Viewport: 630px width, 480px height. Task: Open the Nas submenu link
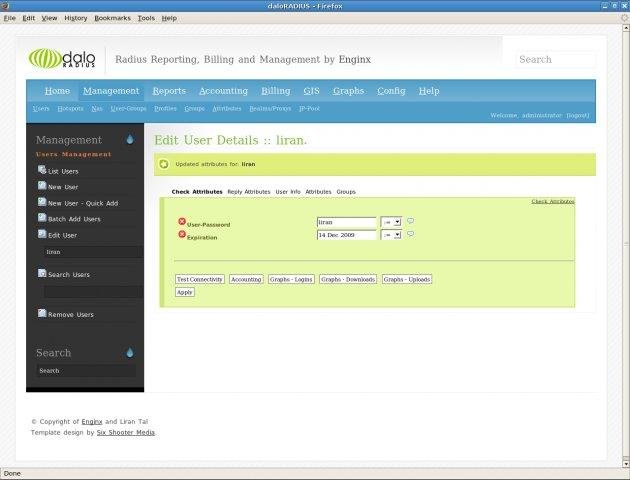coord(97,108)
